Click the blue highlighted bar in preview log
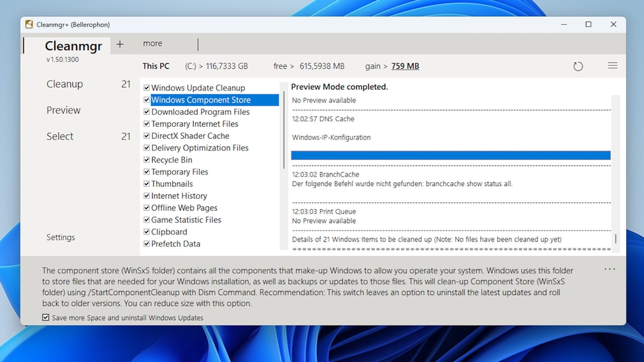This screenshot has height=362, width=644. tap(451, 155)
